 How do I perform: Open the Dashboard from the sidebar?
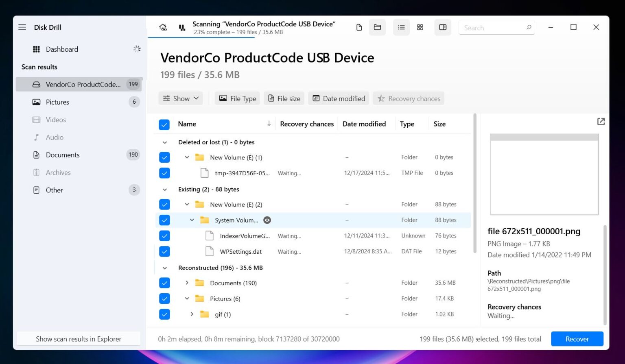click(62, 49)
